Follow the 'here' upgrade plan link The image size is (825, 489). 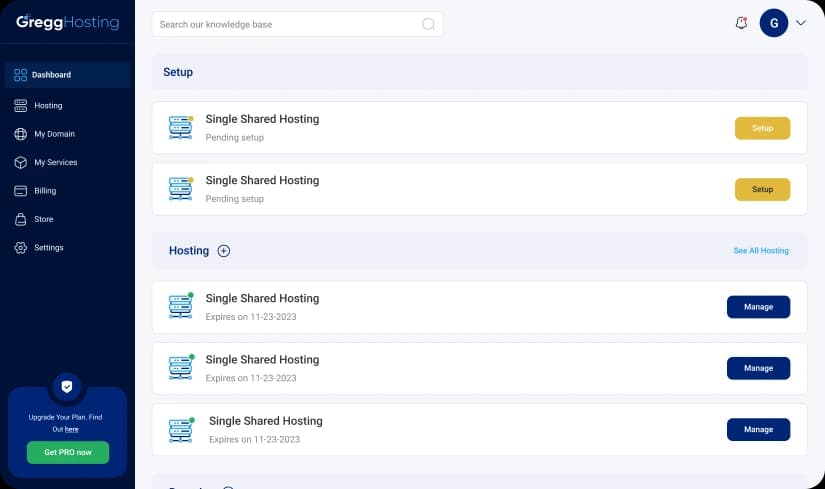point(72,430)
